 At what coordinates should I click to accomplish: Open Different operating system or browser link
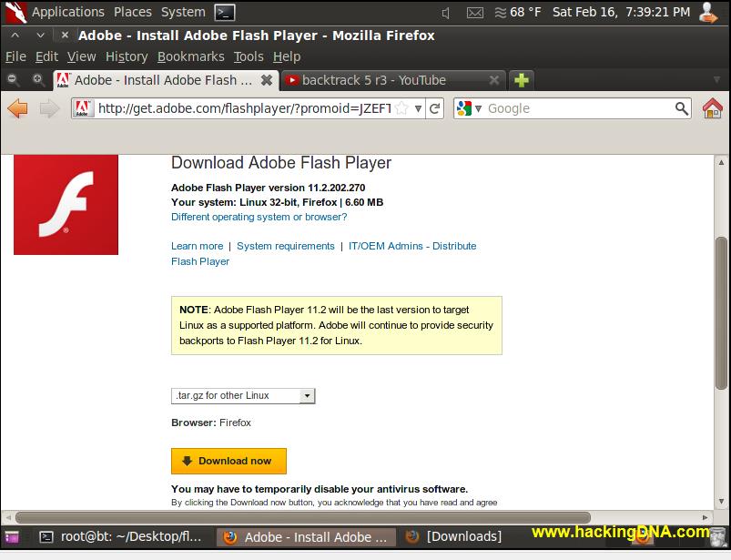click(259, 217)
